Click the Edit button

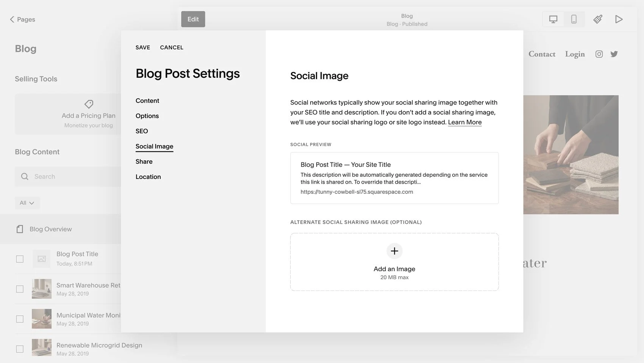pyautogui.click(x=193, y=19)
